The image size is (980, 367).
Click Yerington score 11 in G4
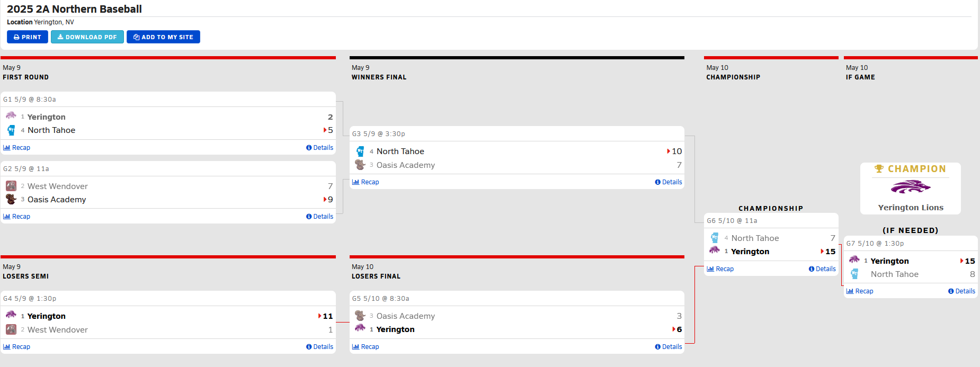pyautogui.click(x=328, y=316)
